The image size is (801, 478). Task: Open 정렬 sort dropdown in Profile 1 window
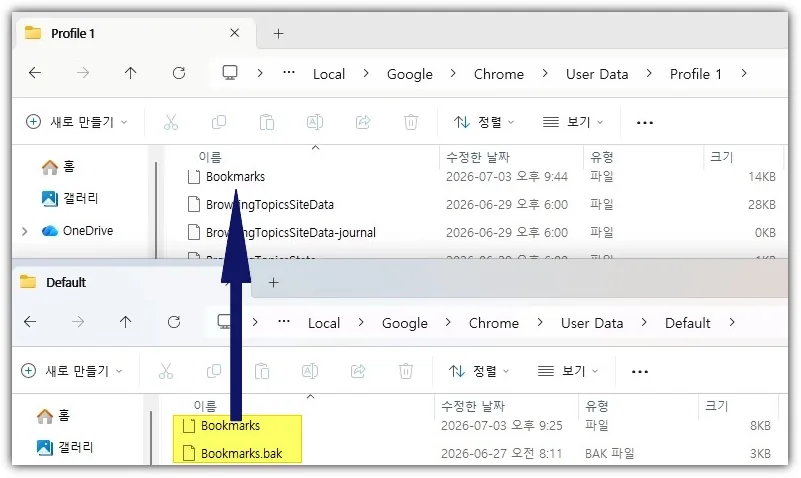point(484,122)
